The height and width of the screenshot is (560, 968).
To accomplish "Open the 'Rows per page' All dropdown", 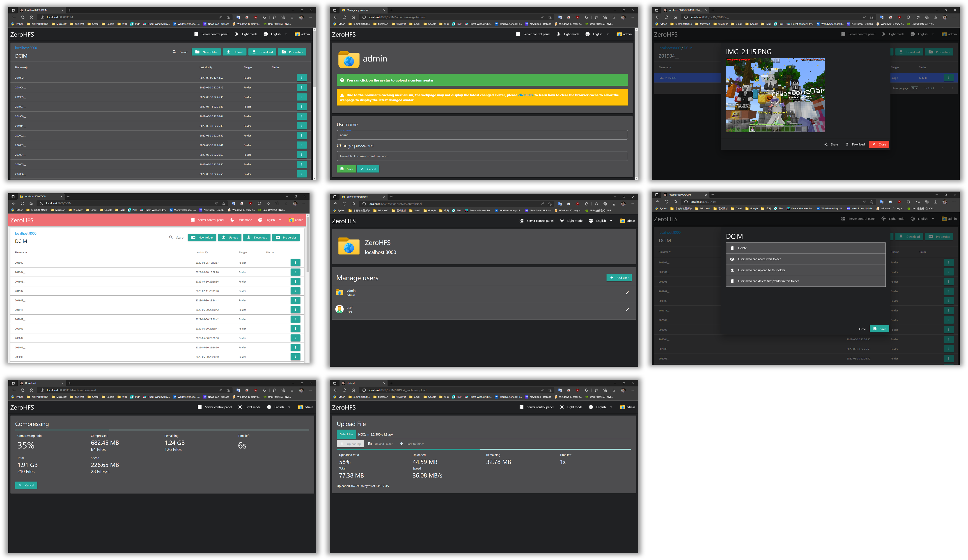I will pyautogui.click(x=914, y=88).
